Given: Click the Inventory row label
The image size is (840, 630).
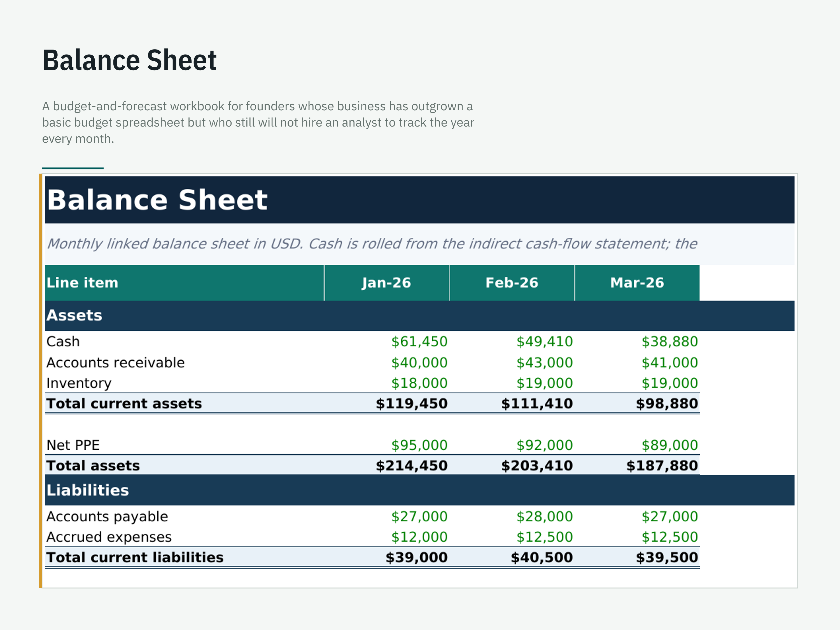Looking at the screenshot, I should pos(79,383).
